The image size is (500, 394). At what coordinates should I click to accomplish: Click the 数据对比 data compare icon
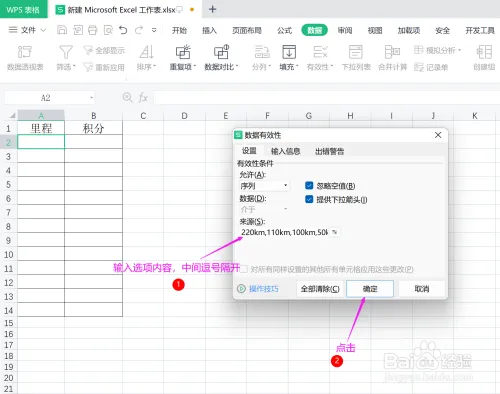point(221,52)
